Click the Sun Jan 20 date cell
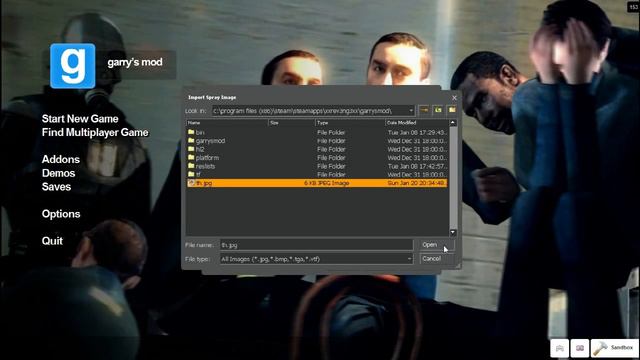The height and width of the screenshot is (360, 640). click(x=416, y=183)
